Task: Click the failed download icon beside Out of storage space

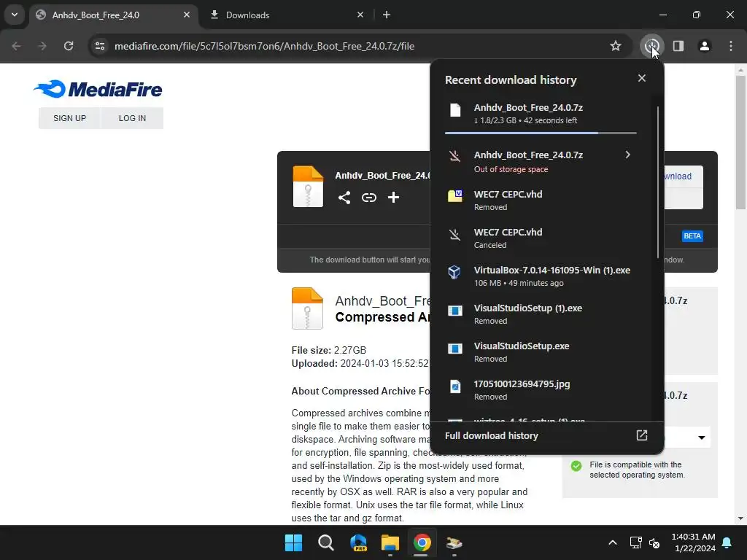Action: (455, 156)
